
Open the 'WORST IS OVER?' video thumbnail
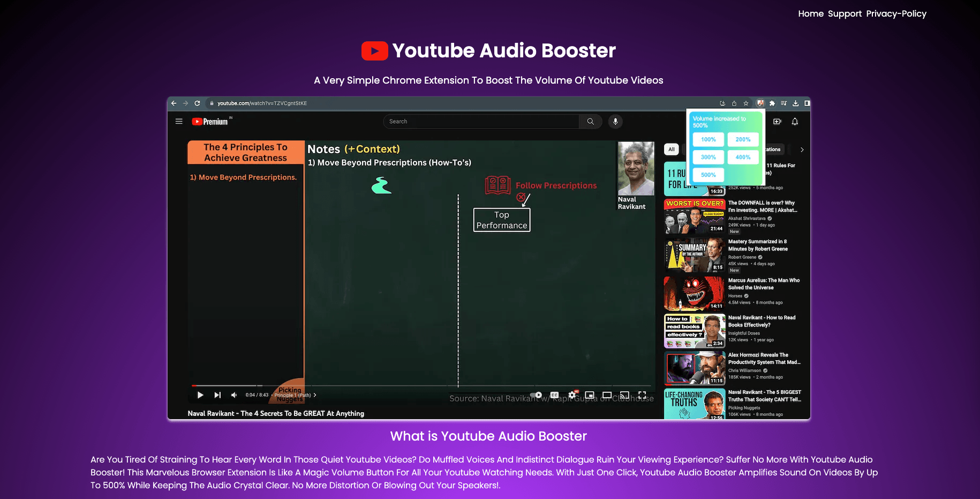pos(695,217)
